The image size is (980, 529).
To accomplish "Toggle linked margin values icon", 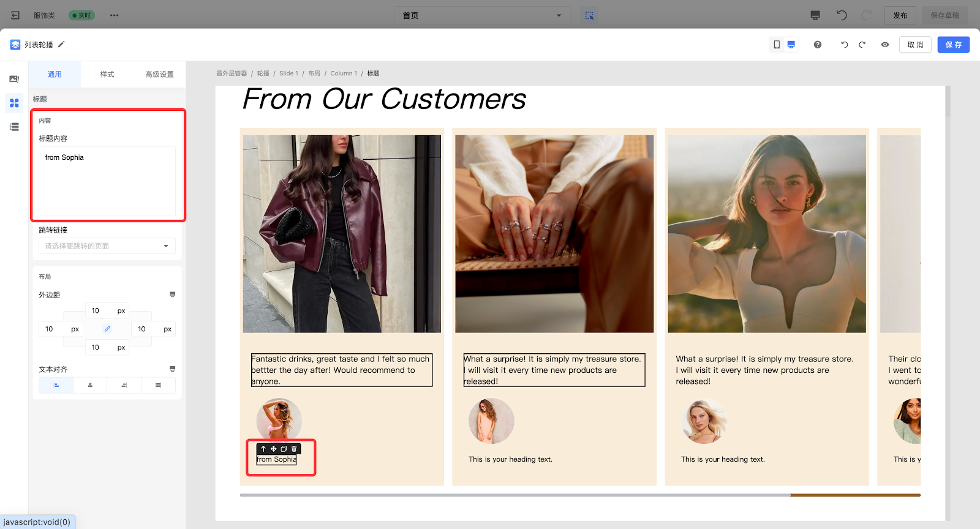I will click(107, 329).
